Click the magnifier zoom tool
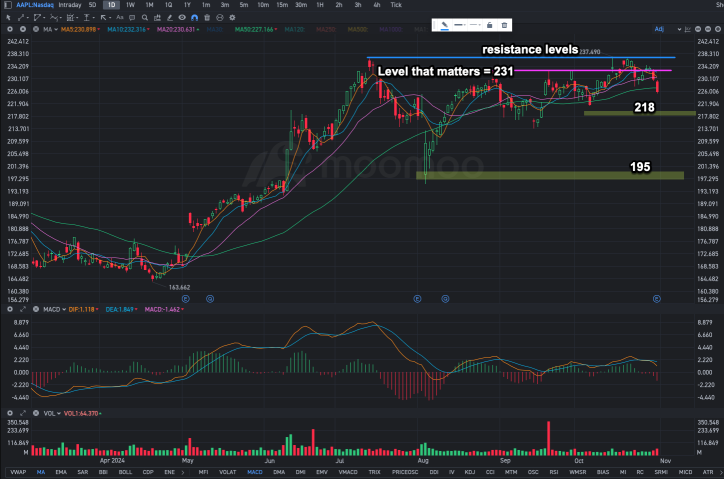Viewport: 724px width, 479px height. (x=145, y=18)
